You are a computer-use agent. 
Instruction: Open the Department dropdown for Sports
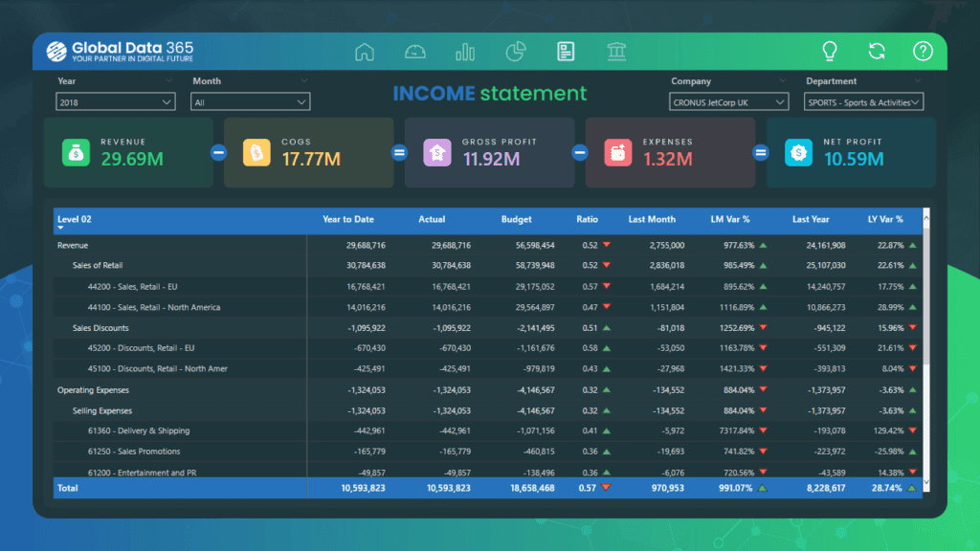862,101
